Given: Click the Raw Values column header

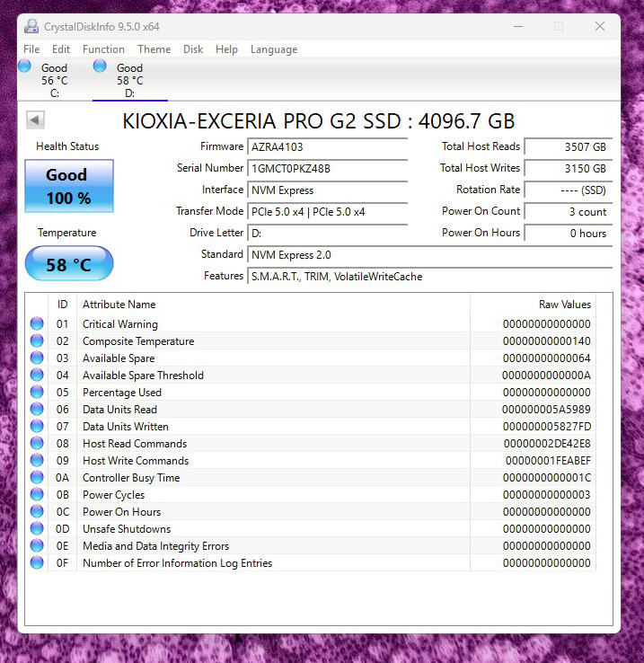Looking at the screenshot, I should (564, 305).
